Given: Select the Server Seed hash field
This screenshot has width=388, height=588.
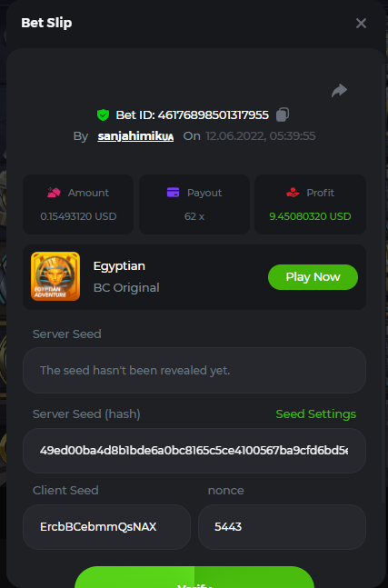Looking at the screenshot, I should coord(194,451).
